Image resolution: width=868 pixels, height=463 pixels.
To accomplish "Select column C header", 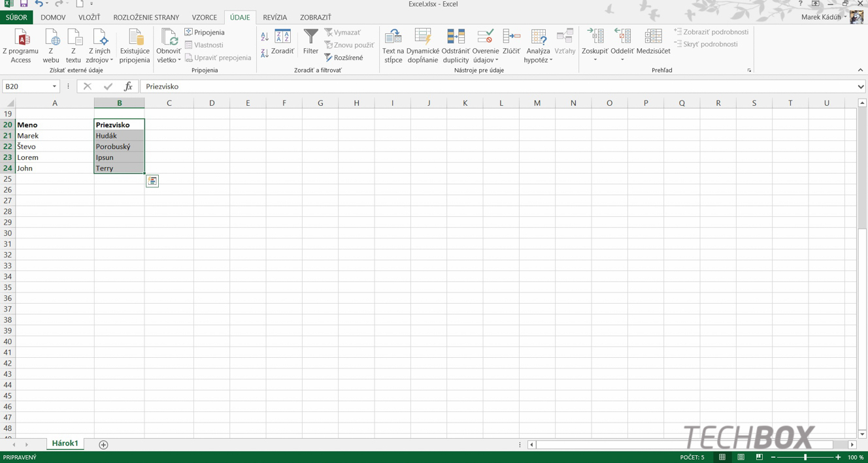I will tap(169, 103).
